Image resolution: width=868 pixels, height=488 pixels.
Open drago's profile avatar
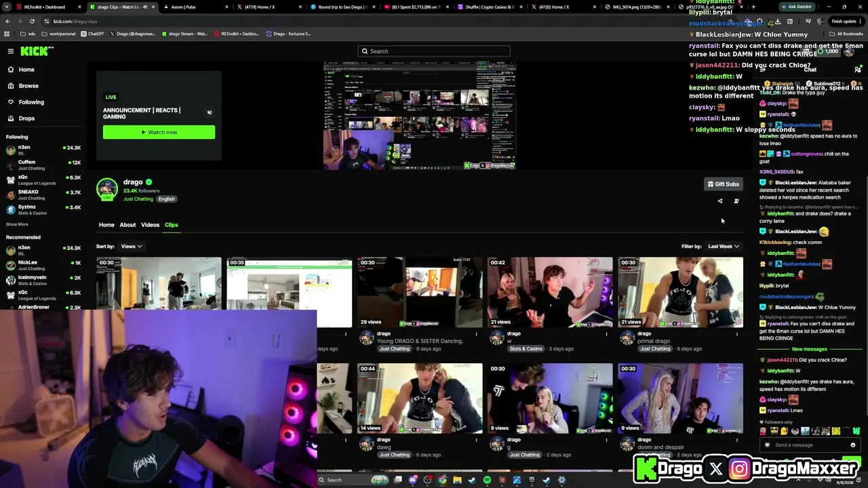pyautogui.click(x=106, y=189)
